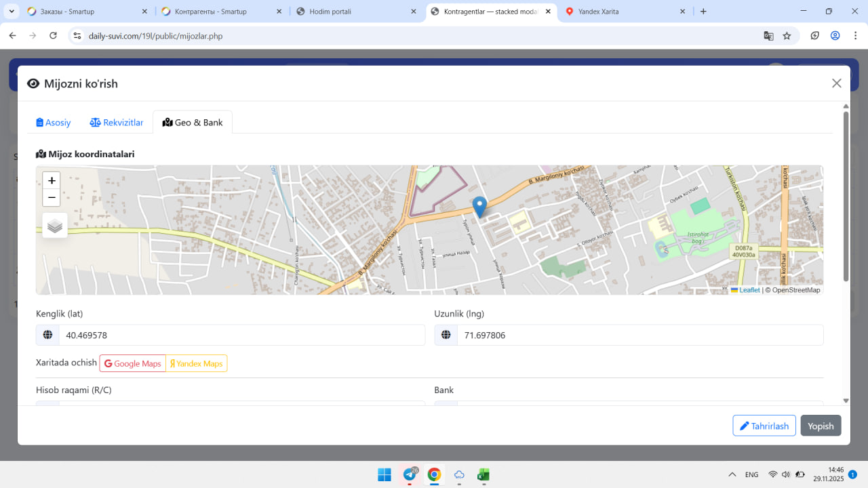
Task: Open the map layers control
Action: tap(55, 225)
